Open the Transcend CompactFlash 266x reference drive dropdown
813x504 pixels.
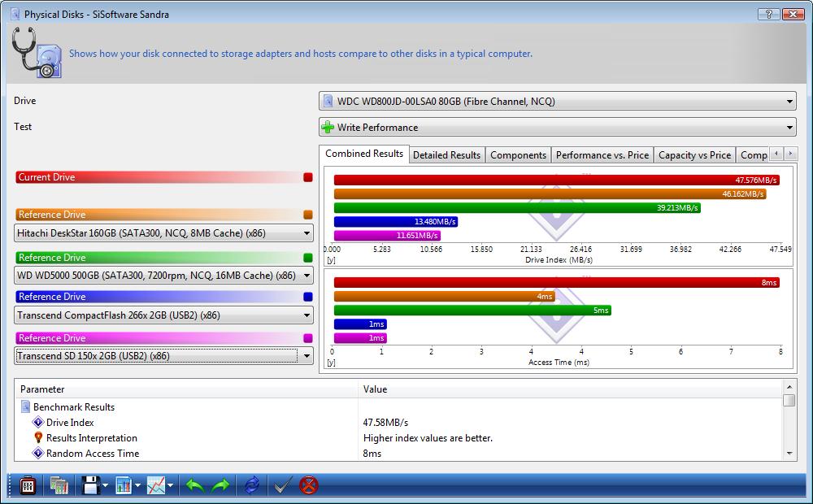pyautogui.click(x=164, y=315)
